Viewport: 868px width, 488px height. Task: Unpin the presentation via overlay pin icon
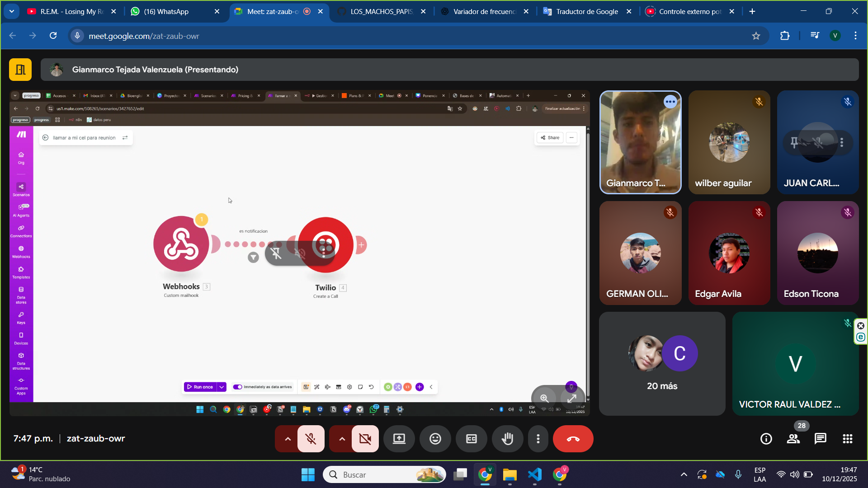pos(276,253)
